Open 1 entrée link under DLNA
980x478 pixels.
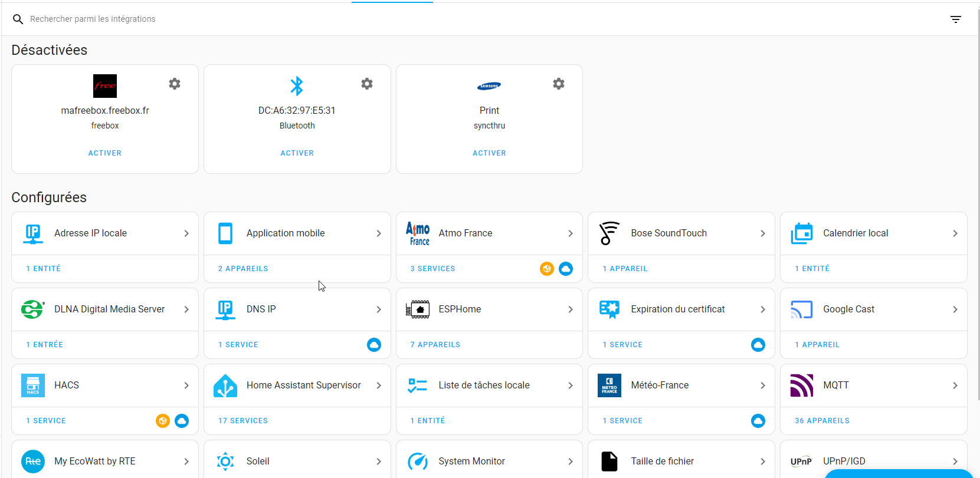pos(44,345)
